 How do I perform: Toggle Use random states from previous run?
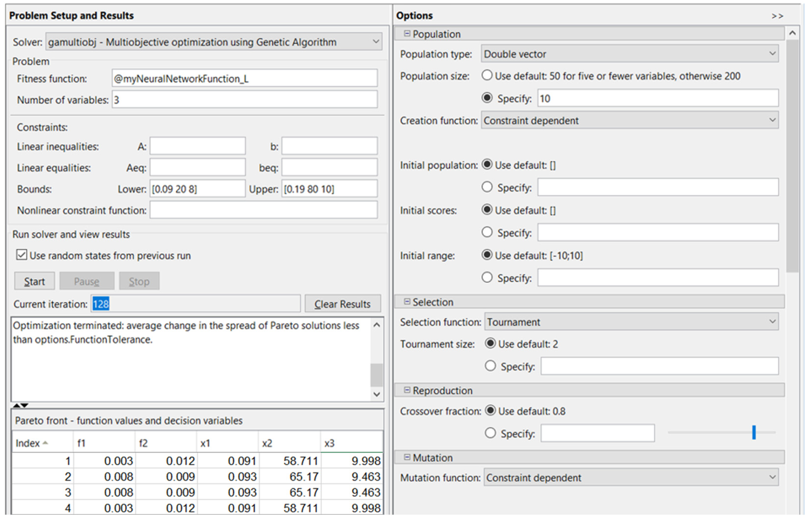tap(22, 255)
